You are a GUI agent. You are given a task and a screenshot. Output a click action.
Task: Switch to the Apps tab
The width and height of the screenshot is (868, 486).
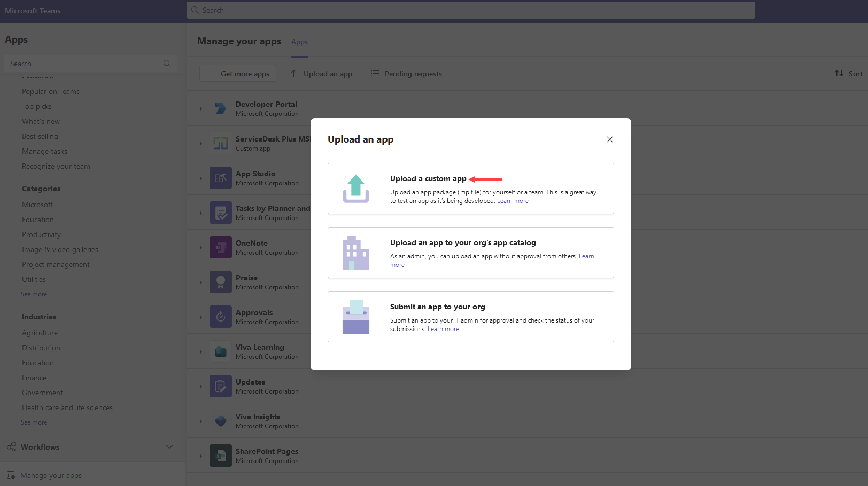299,42
